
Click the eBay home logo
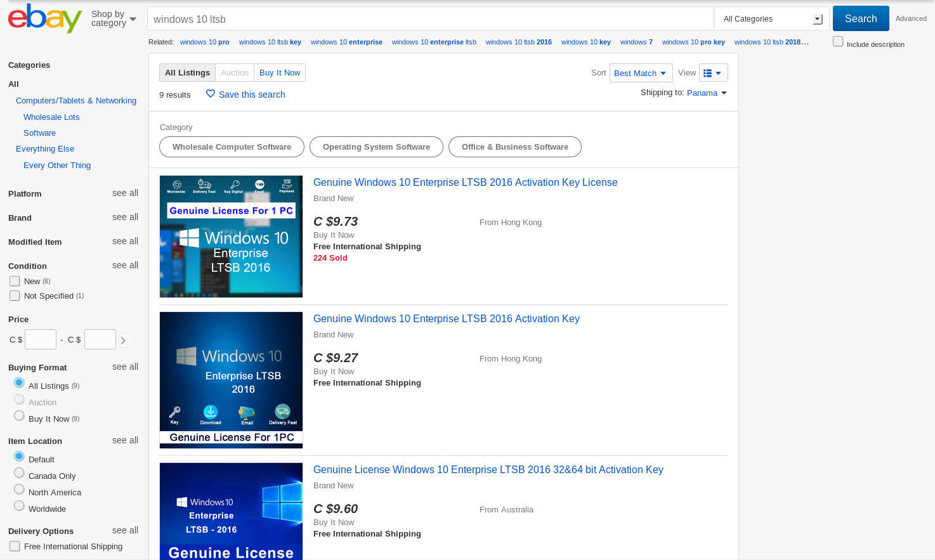click(x=44, y=18)
